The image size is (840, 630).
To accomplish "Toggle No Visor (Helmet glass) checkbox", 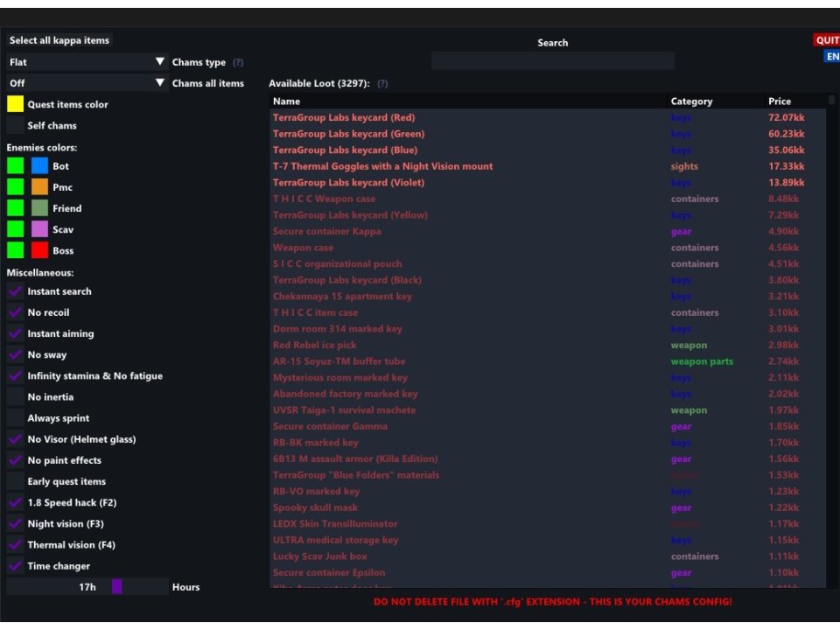I will point(16,439).
